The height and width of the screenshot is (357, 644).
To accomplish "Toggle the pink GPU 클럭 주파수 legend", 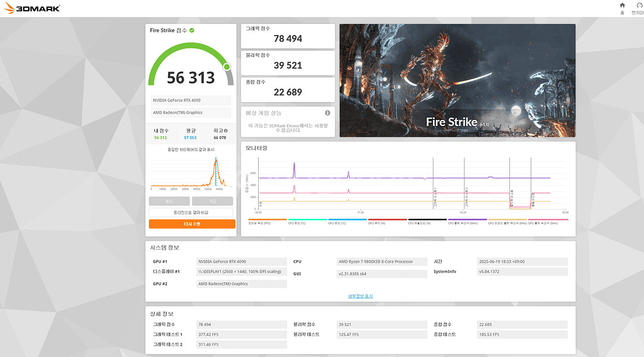I will point(547,221).
